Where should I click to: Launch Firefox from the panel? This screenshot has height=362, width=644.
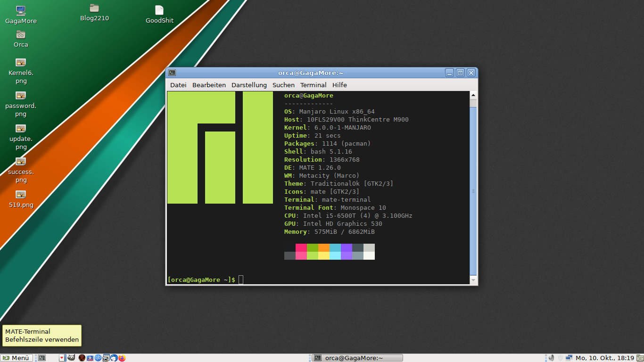click(122, 358)
